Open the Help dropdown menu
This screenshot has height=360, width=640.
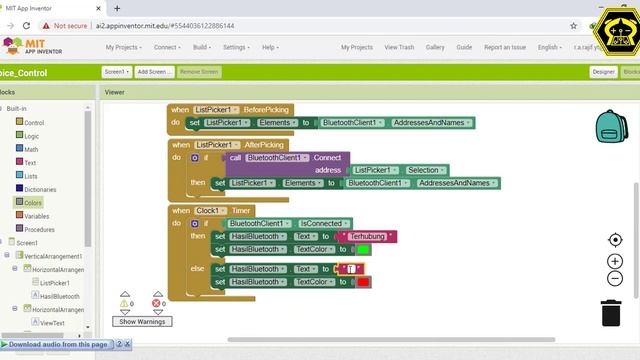coord(270,47)
